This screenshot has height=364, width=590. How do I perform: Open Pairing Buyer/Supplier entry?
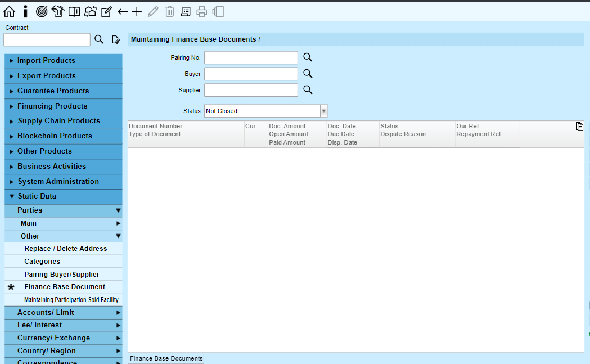[64, 275]
